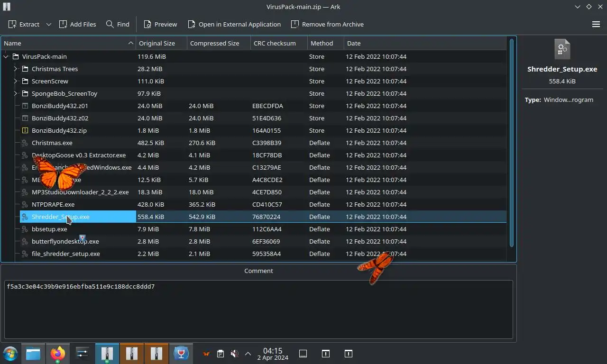The height and width of the screenshot is (364, 607).
Task: Switch to third Ark taskbar window
Action: [x=156, y=354]
